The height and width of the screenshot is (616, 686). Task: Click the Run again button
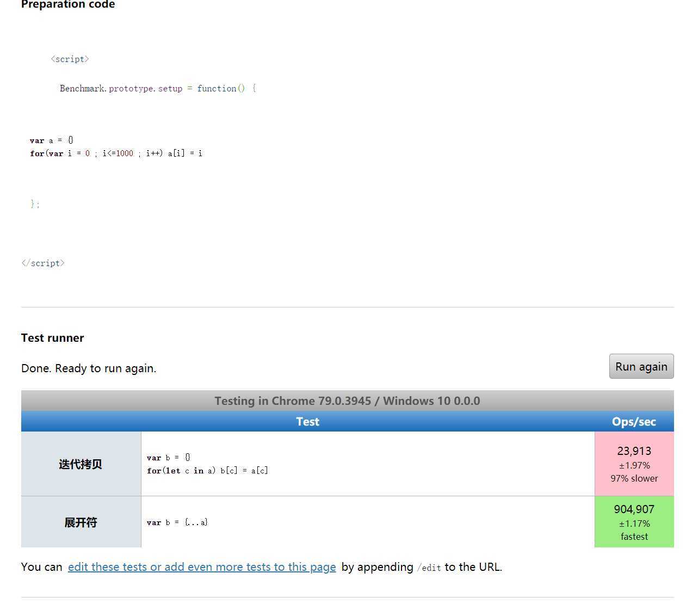[641, 366]
